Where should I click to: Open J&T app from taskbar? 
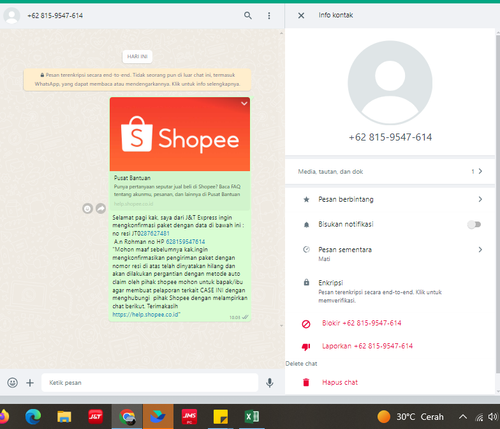(x=95, y=417)
